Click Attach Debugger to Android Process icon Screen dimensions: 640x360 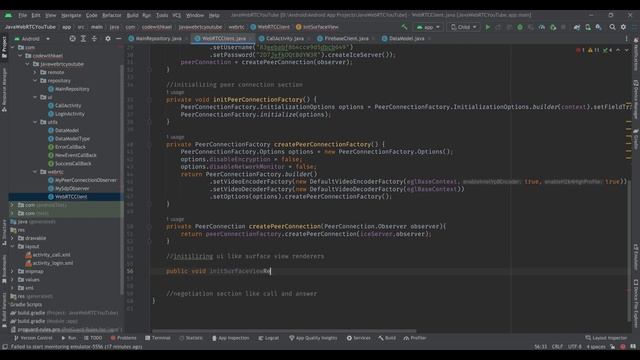tap(553, 27)
